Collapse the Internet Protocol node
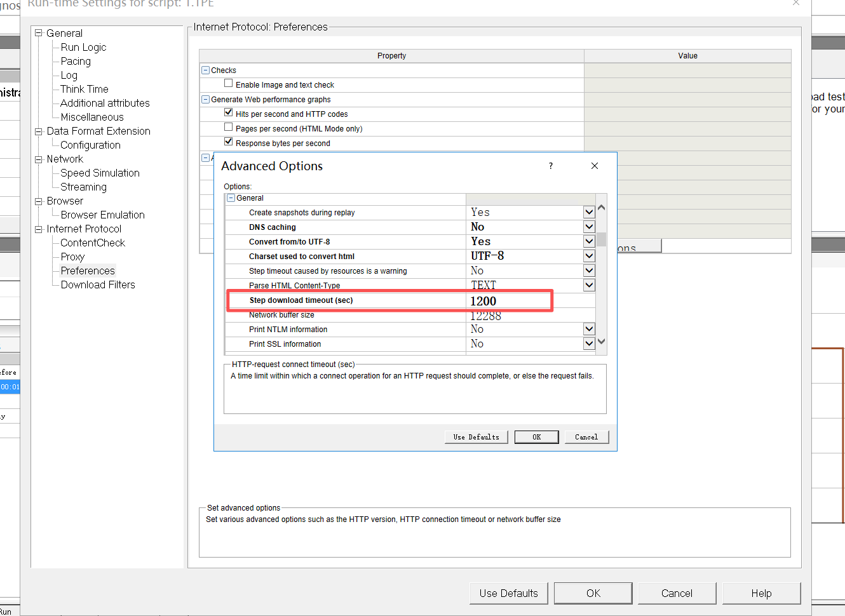 pos(38,229)
